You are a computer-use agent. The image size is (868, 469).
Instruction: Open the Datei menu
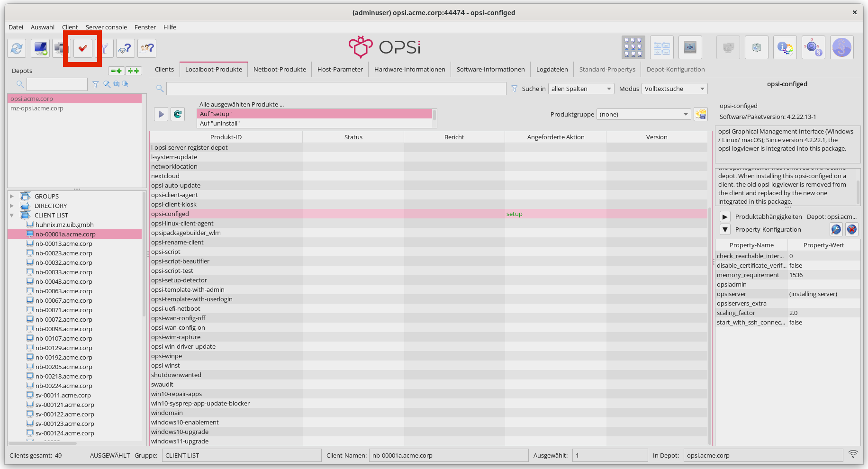click(16, 27)
